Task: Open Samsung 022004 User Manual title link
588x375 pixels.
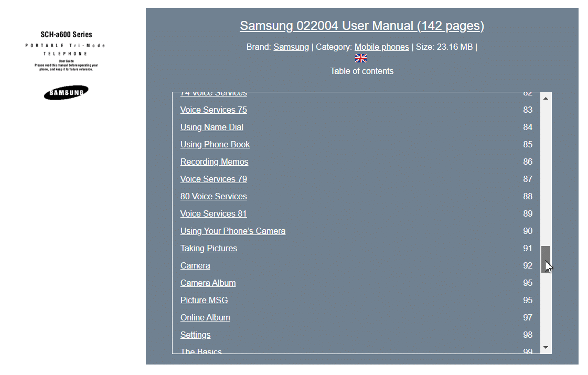Action: point(362,26)
